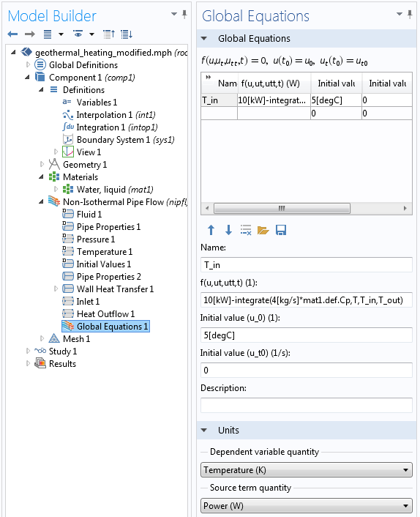
Task: Click the Delete row icon below table
Action: coord(246,230)
